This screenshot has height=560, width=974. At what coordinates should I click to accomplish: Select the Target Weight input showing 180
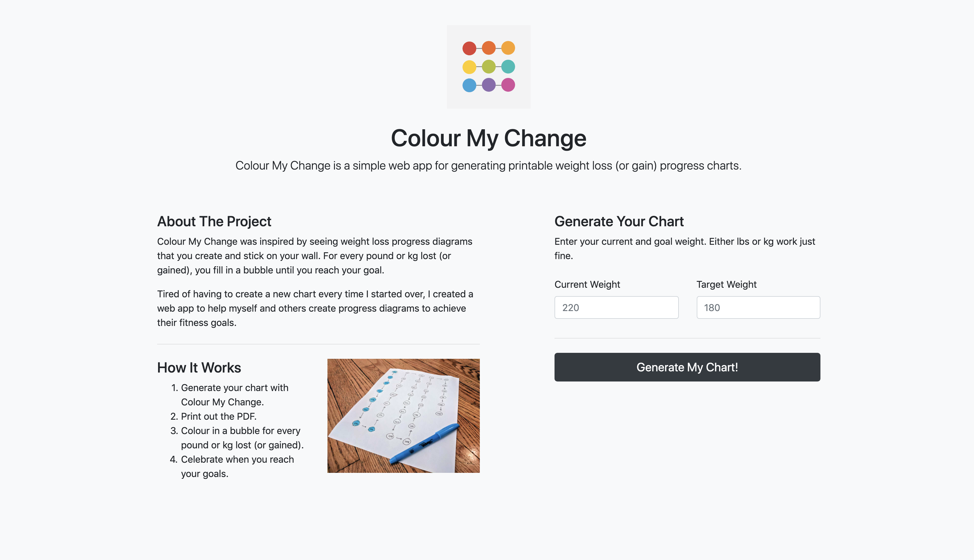pyautogui.click(x=758, y=307)
